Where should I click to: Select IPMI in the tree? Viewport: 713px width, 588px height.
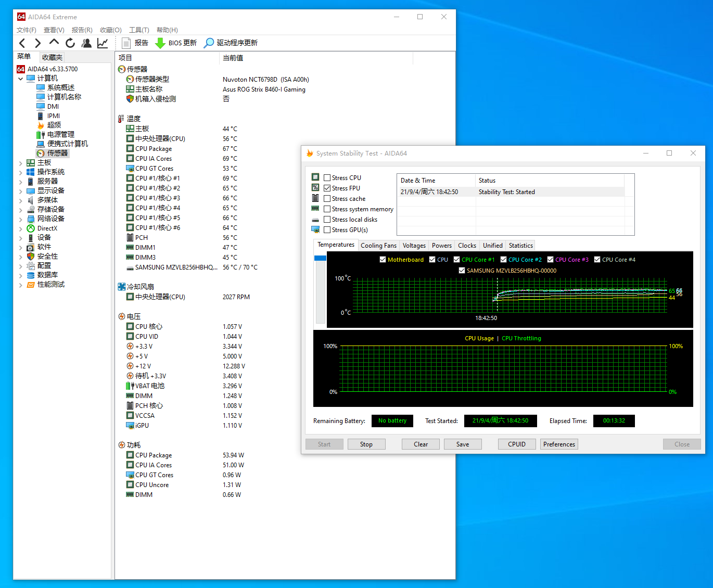54,116
